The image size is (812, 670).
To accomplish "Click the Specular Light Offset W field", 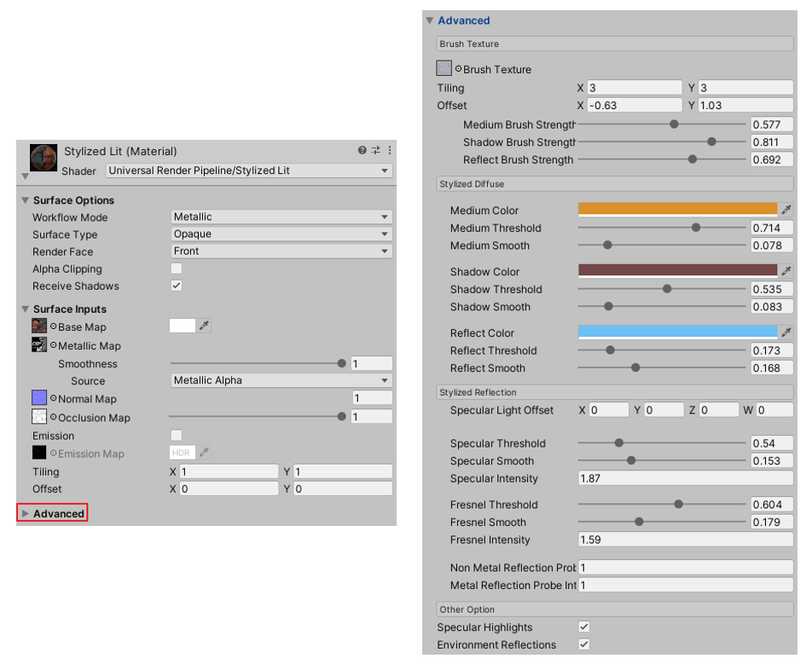I will point(774,410).
